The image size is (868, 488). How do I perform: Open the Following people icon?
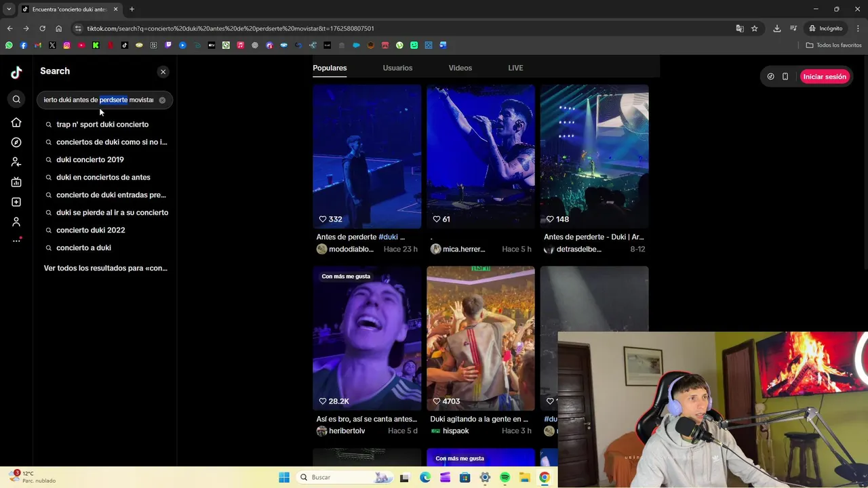click(16, 162)
